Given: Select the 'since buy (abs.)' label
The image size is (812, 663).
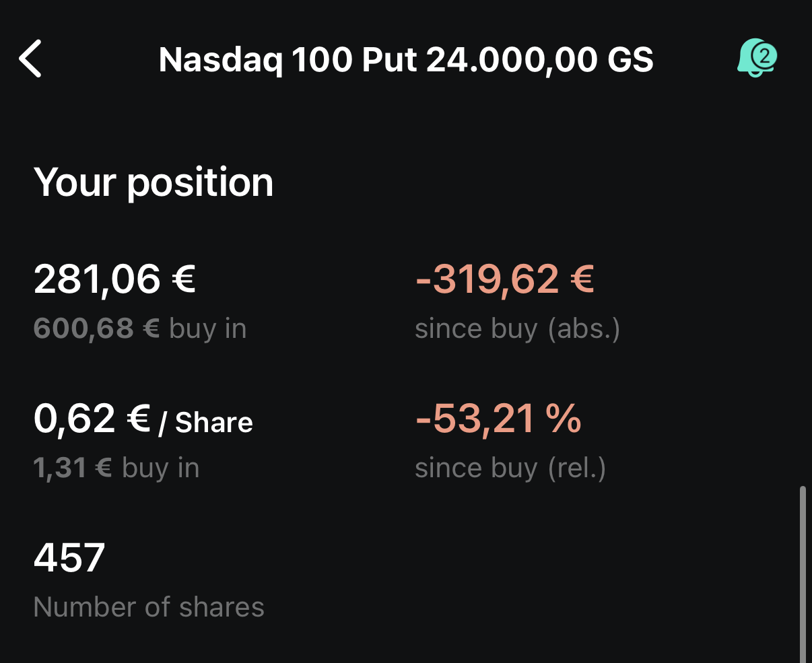Looking at the screenshot, I should click(517, 328).
